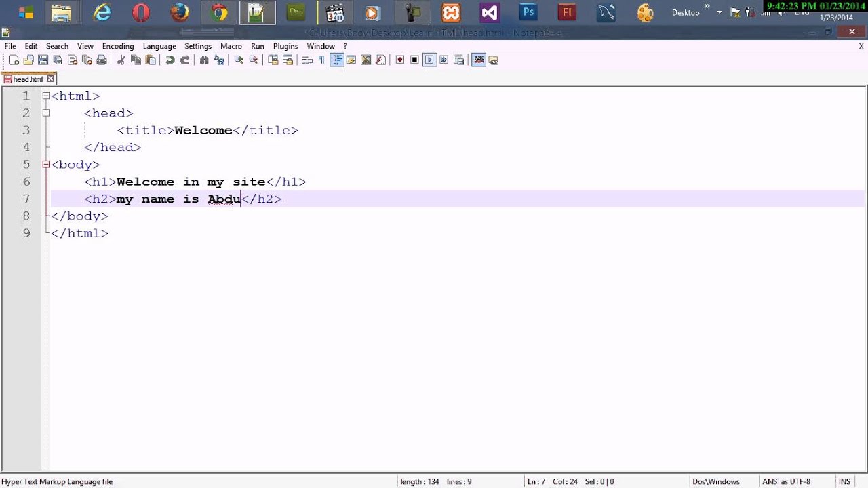Viewport: 868px width, 488px height.
Task: Toggle ABC spell check button
Action: pyautogui.click(x=479, y=60)
